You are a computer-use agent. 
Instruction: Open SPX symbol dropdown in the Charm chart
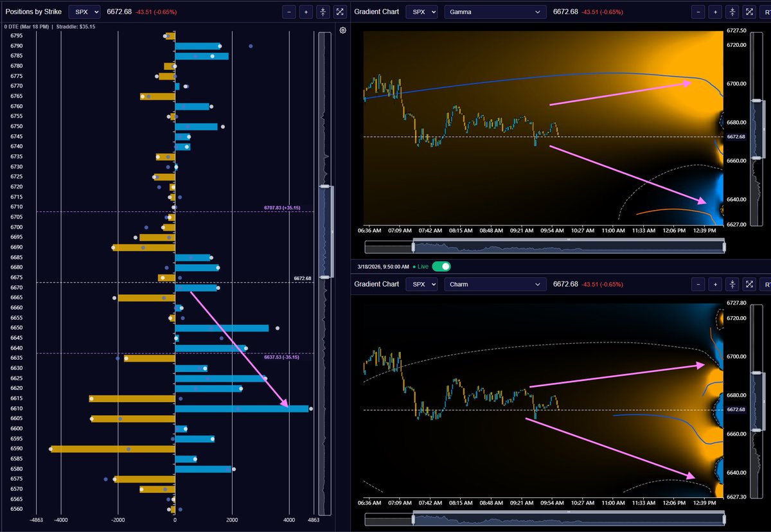tap(421, 284)
